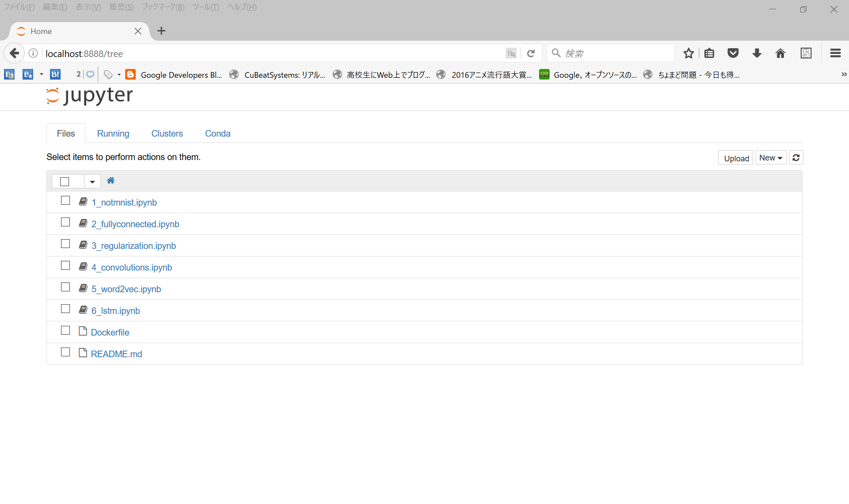Check the box for 3_regularization.ipynb
Screen dimensions: 849x504
pos(65,244)
